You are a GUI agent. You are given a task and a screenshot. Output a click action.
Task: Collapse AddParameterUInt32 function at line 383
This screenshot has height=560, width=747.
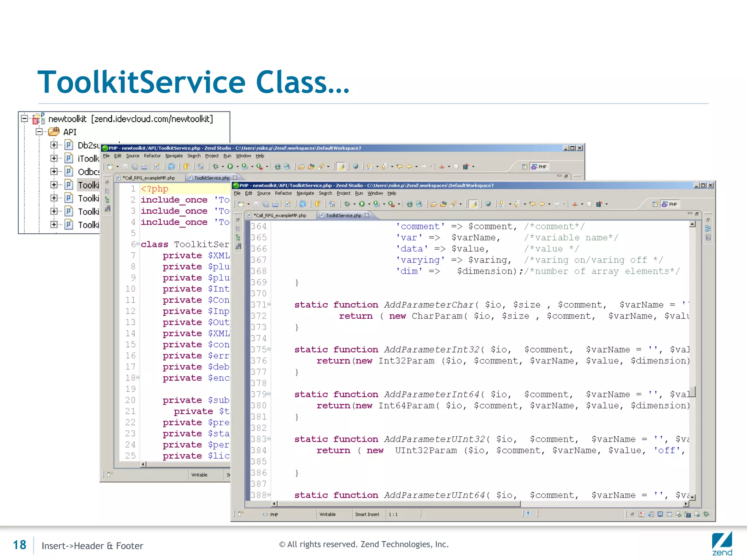(269, 439)
